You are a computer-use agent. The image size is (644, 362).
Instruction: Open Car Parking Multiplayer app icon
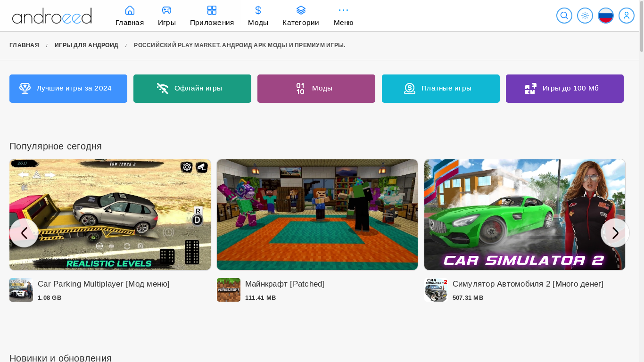(21, 290)
